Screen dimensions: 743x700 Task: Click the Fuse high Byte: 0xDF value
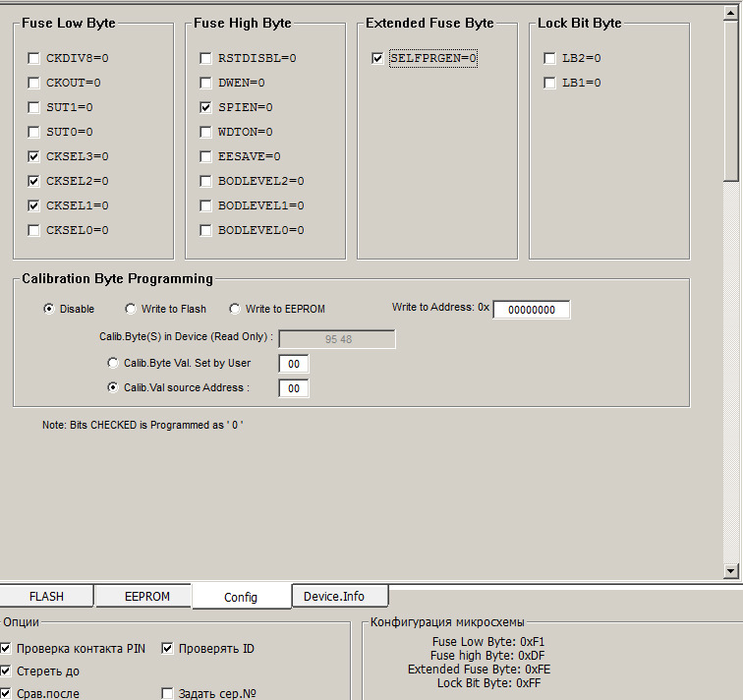click(487, 656)
